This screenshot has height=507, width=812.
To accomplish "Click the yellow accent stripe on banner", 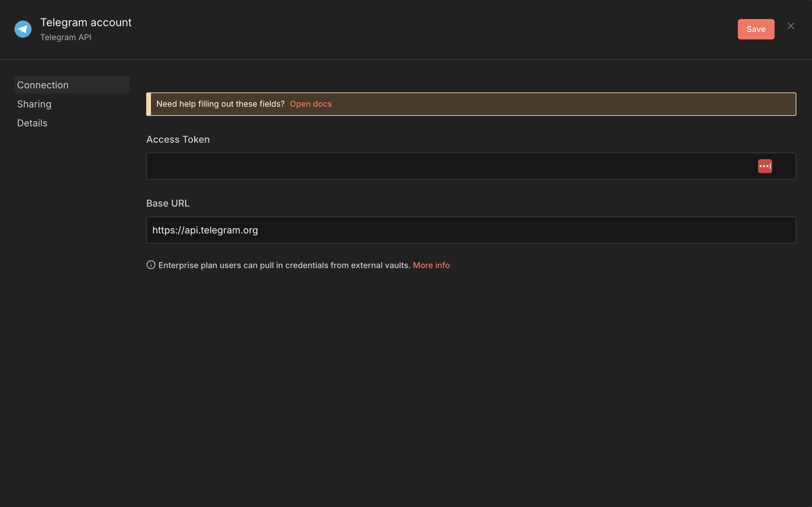I will point(149,104).
